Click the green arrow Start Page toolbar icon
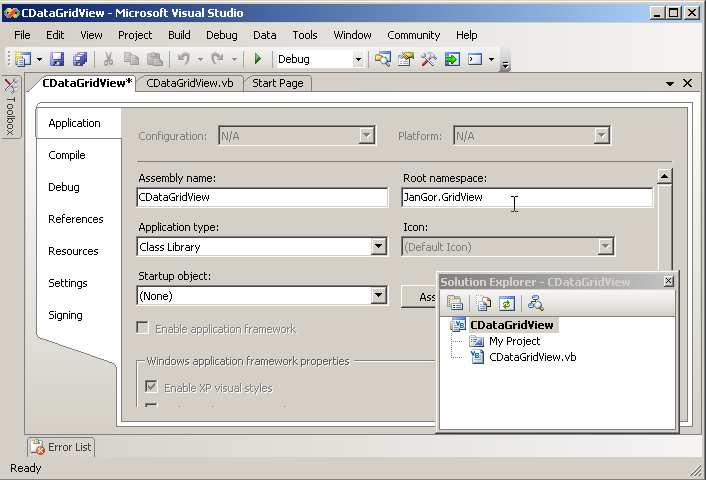Screen dimensions: 706x480 click(452, 59)
